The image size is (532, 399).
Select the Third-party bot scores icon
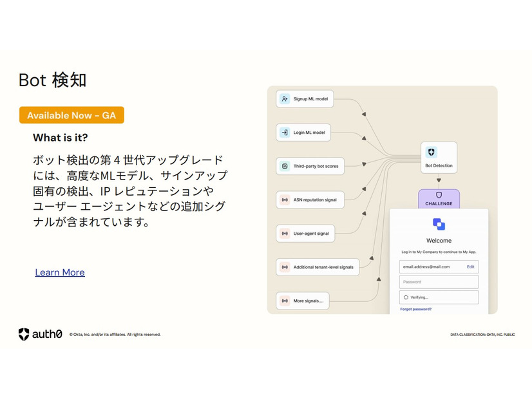[x=284, y=166]
